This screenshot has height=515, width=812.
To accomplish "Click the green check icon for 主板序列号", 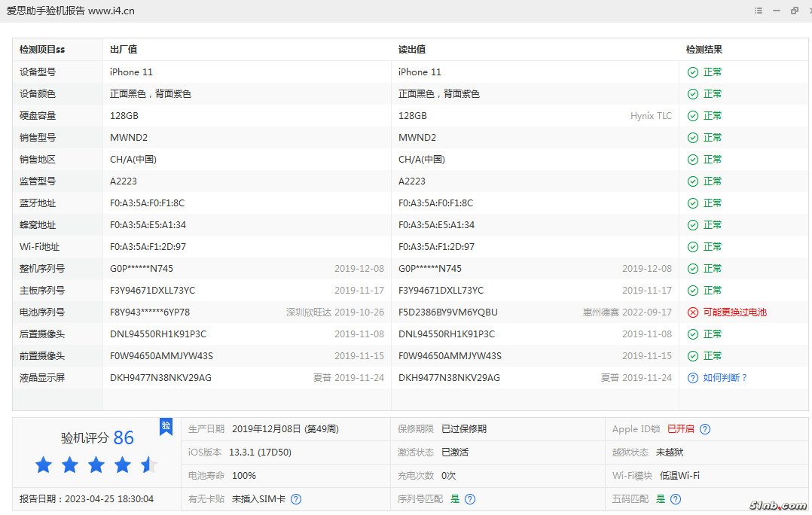I will [693, 291].
